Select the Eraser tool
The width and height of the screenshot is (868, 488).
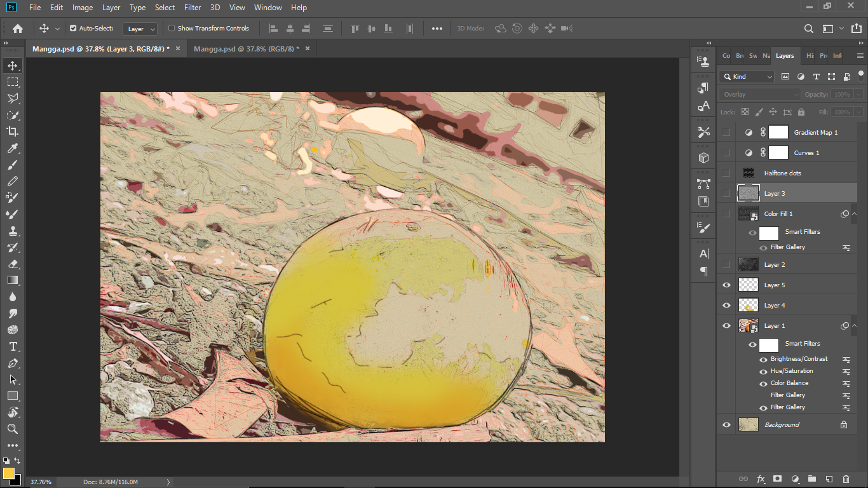coord(13,264)
